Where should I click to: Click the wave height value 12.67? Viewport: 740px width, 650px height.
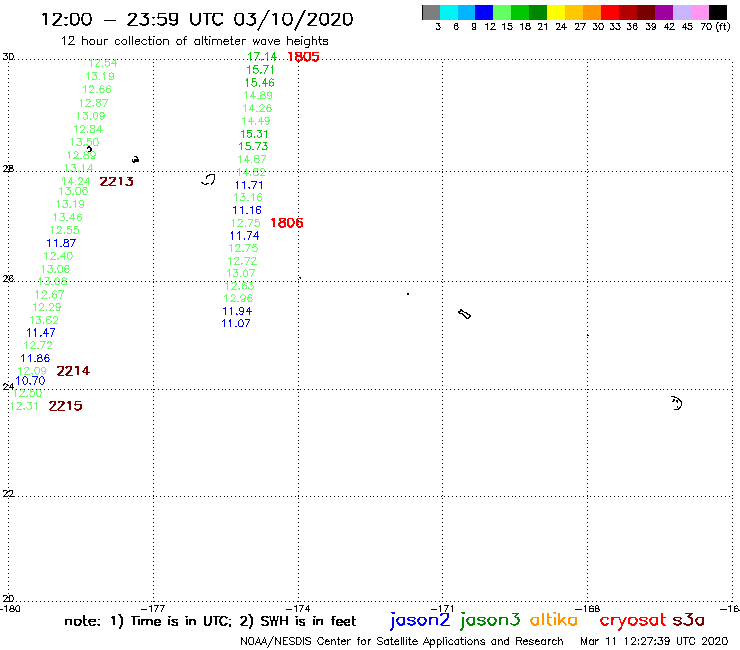pyautogui.click(x=49, y=295)
